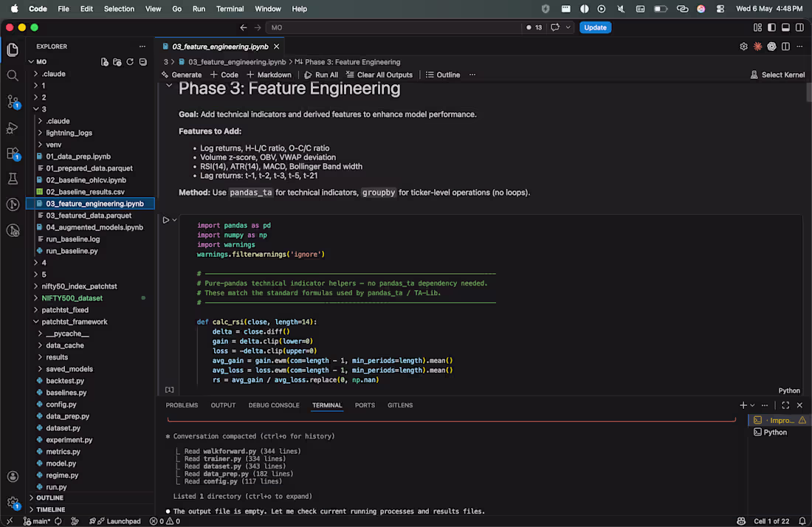The image size is (812, 527).
Task: Open editor more actions ellipsis
Action: [799, 46]
